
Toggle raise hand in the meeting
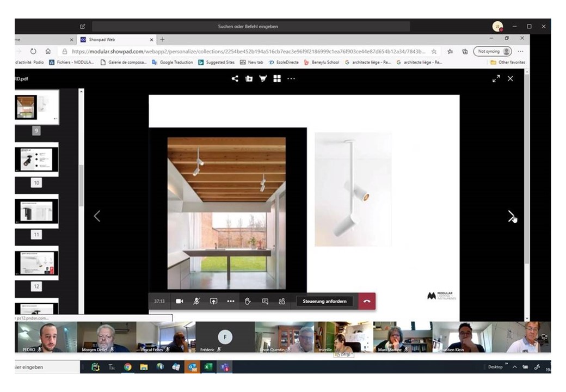[248, 301]
